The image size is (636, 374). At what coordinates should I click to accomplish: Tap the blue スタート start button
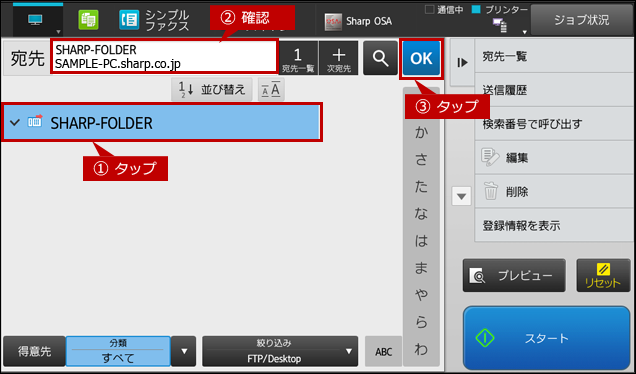[546, 338]
